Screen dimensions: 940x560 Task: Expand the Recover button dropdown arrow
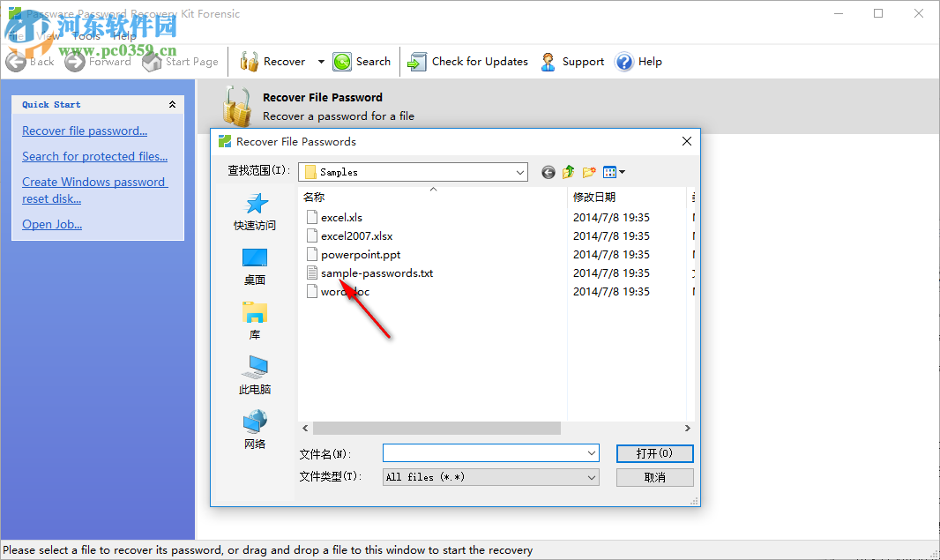click(x=321, y=61)
